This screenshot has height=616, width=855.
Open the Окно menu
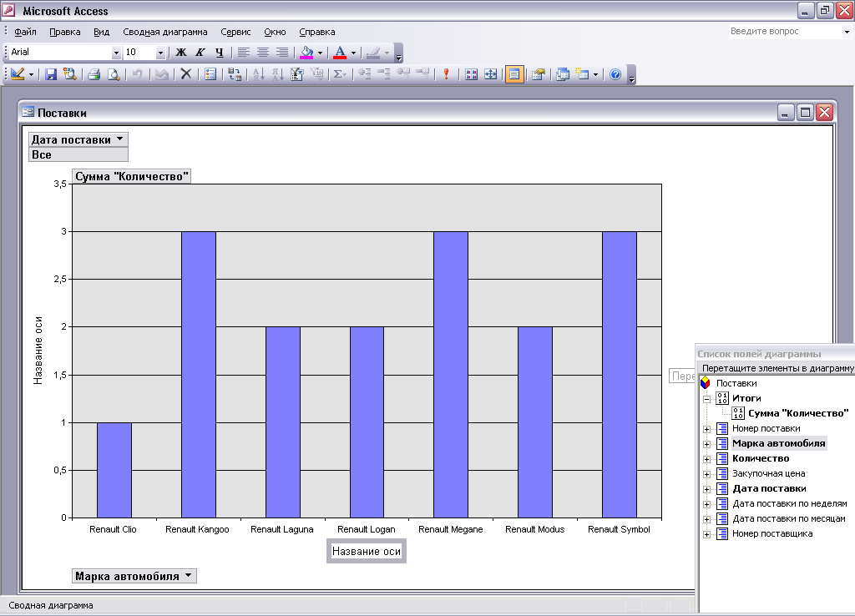point(275,33)
